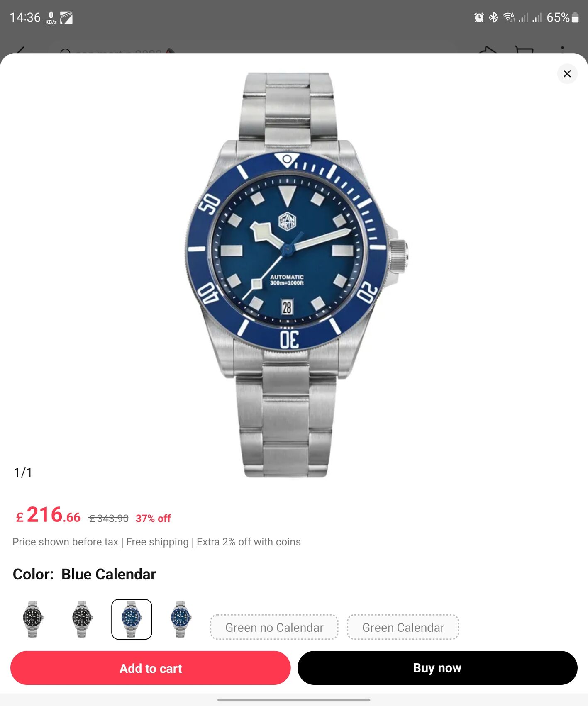The height and width of the screenshot is (706, 588).
Task: Tap the dimmed back arrow icon
Action: (x=20, y=49)
